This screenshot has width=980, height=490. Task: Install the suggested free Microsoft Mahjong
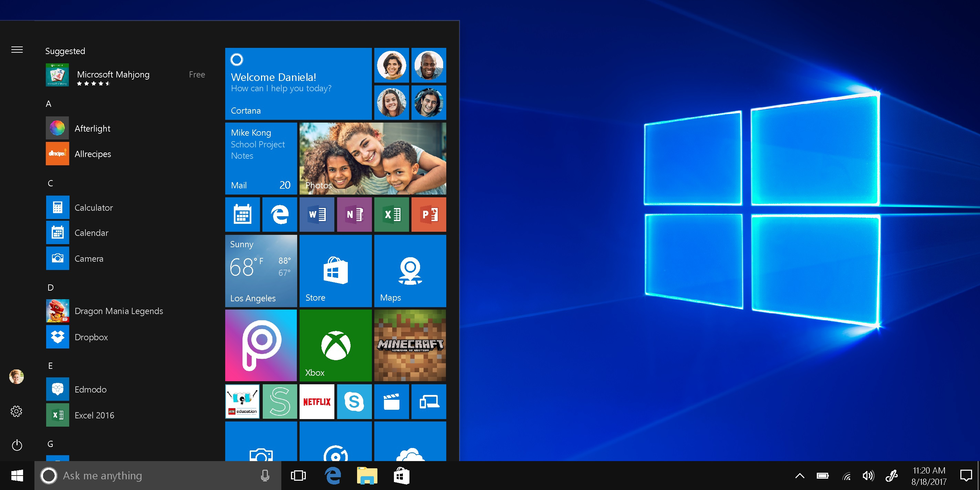click(x=113, y=75)
